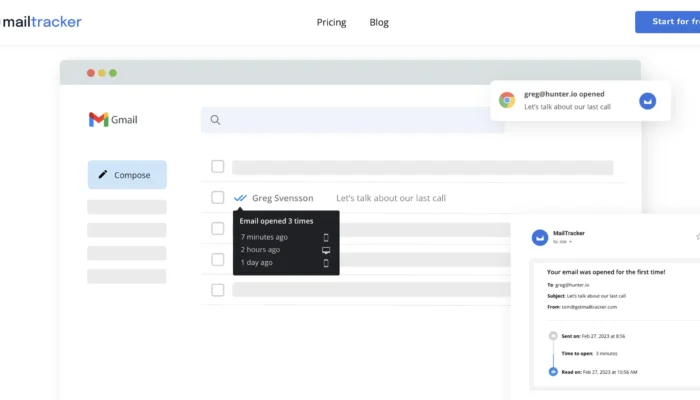This screenshot has width=700, height=400.
Task: Tick the checkbox for Greg Svensson email
Action: [217, 197]
